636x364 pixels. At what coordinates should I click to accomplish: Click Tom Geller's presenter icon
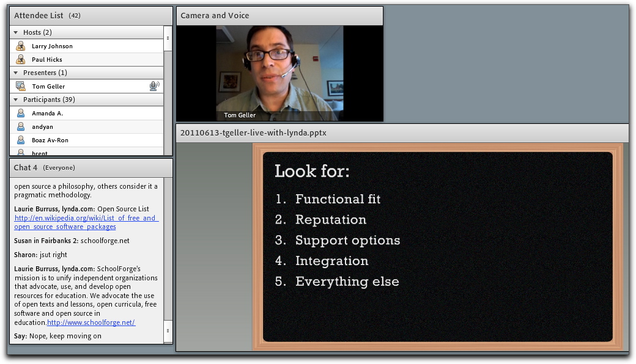click(21, 87)
